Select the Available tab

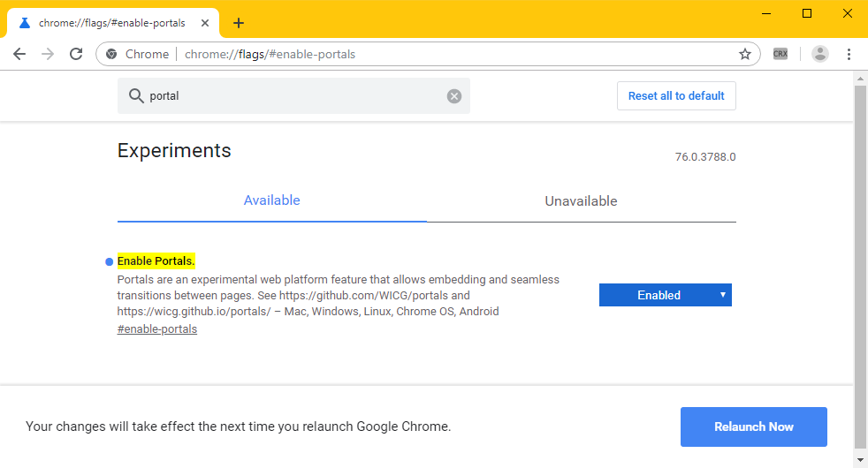[271, 200]
